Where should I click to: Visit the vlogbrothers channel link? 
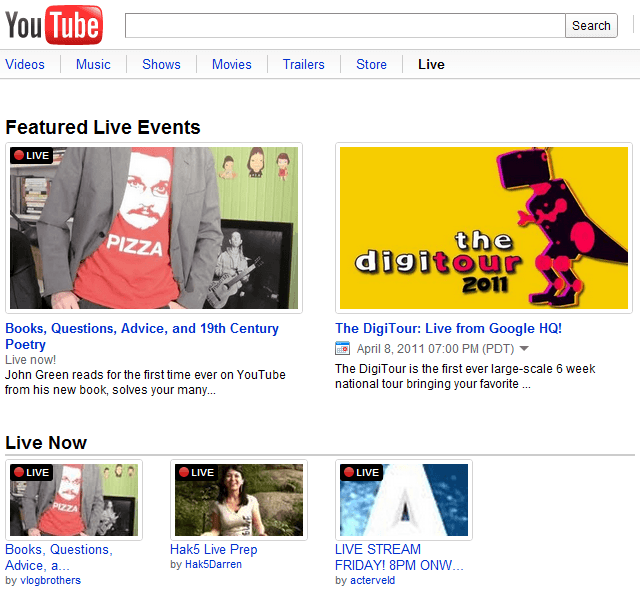51,580
